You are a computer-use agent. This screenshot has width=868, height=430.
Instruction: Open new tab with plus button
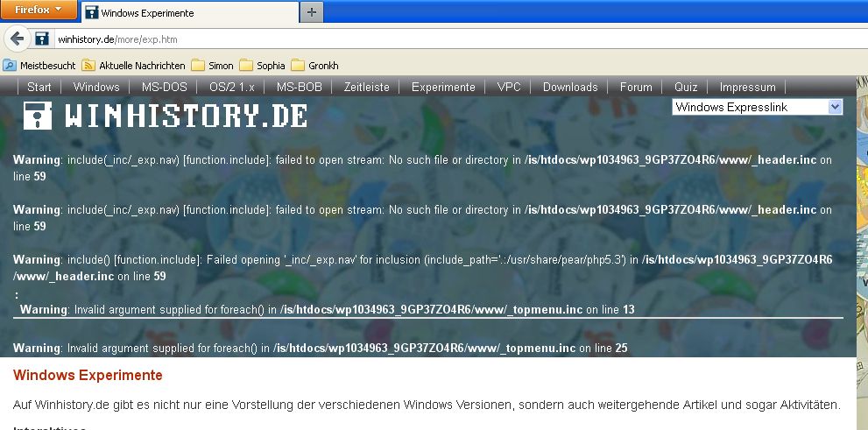click(x=311, y=12)
